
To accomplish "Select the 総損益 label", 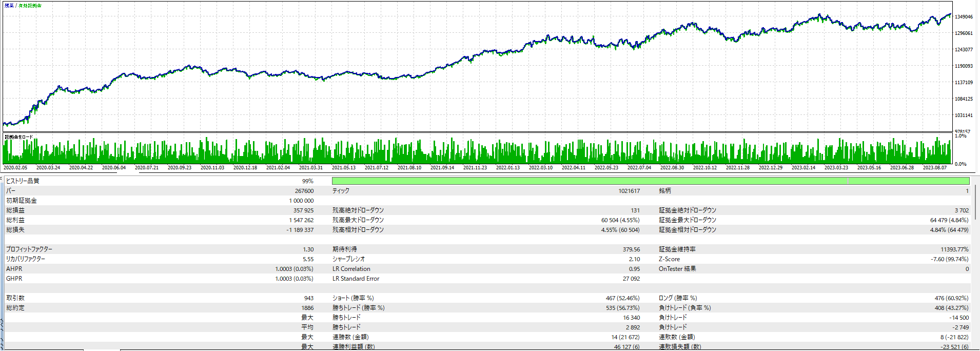I will 15,210.
